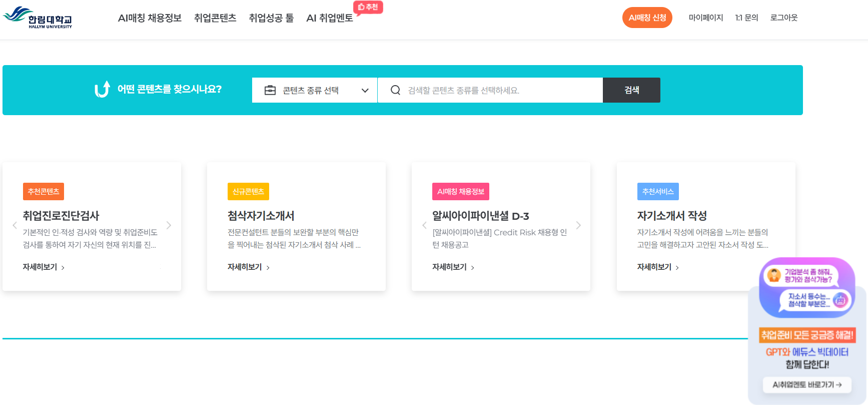Click the magnifying glass search icon

[x=395, y=90]
